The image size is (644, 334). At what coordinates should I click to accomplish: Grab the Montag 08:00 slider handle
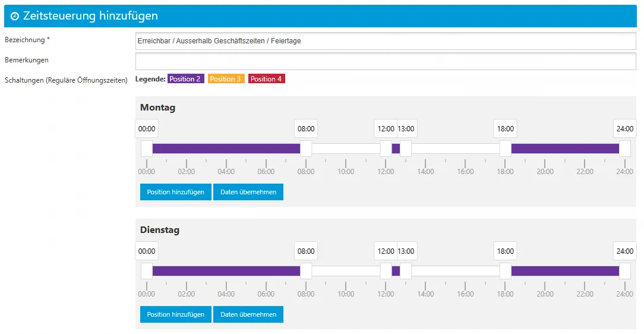coord(306,149)
